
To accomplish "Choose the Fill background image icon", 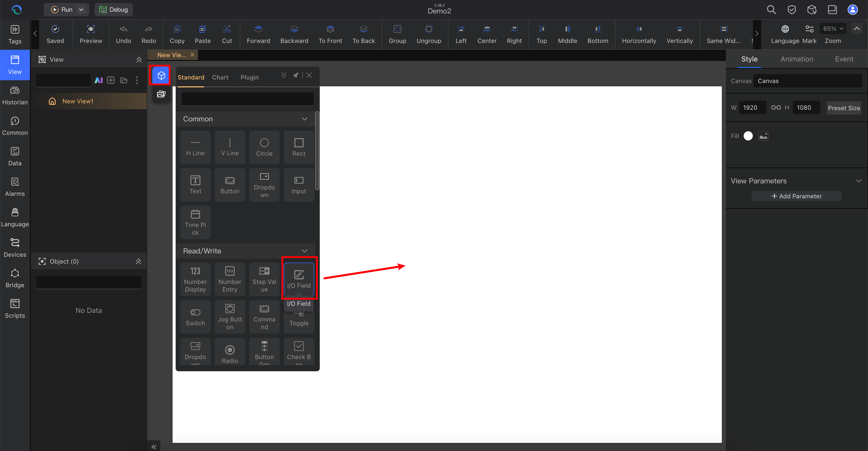I will (763, 136).
